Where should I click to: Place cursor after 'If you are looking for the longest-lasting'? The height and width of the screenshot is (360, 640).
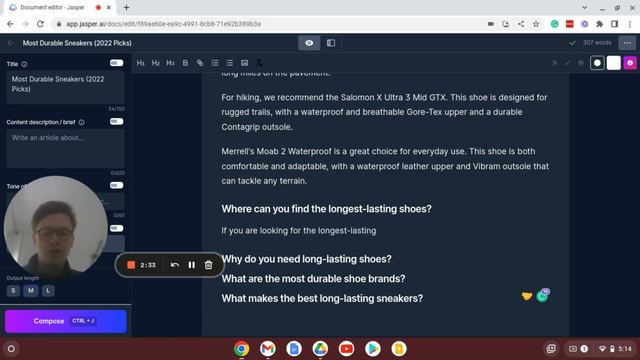tap(377, 231)
